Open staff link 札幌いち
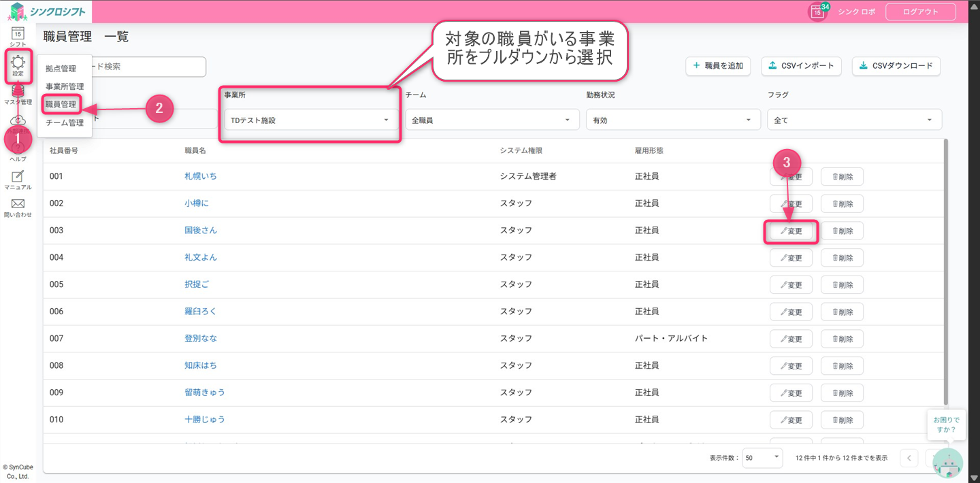 click(201, 176)
